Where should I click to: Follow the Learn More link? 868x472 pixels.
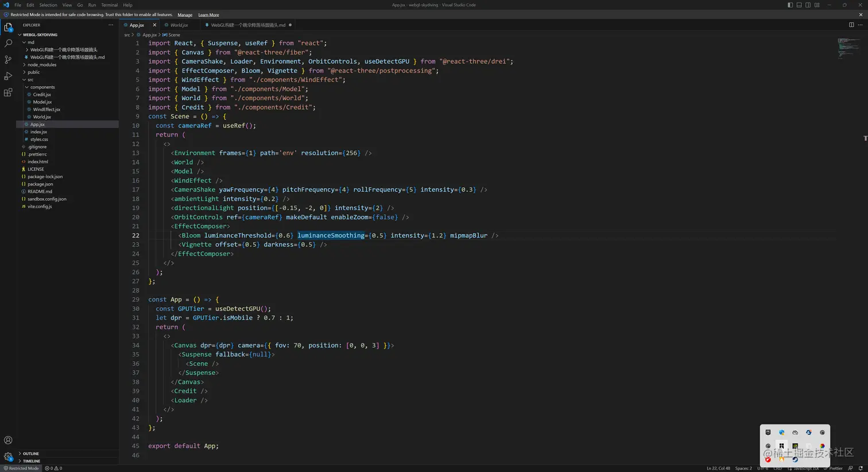tap(208, 15)
